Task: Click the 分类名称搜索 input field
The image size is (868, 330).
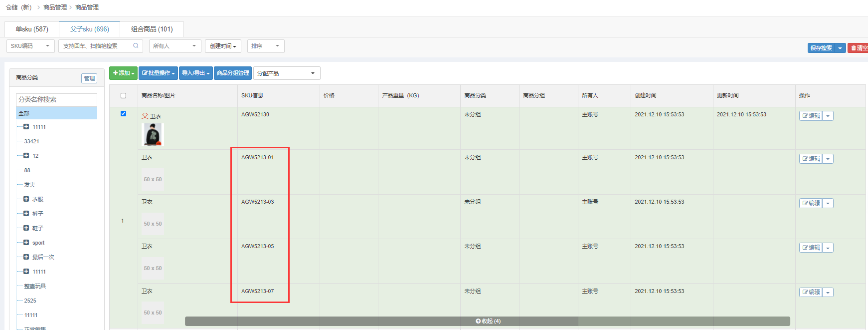Action: pyautogui.click(x=56, y=99)
